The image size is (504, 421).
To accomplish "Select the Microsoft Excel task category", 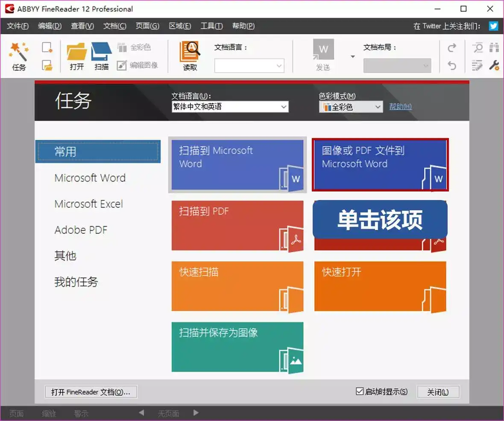I will click(x=89, y=203).
